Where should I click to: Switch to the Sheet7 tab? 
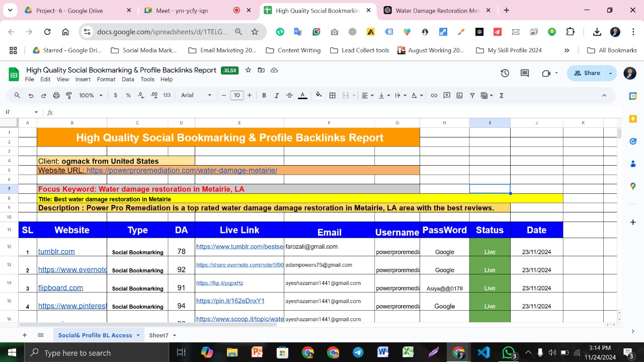pyautogui.click(x=158, y=335)
